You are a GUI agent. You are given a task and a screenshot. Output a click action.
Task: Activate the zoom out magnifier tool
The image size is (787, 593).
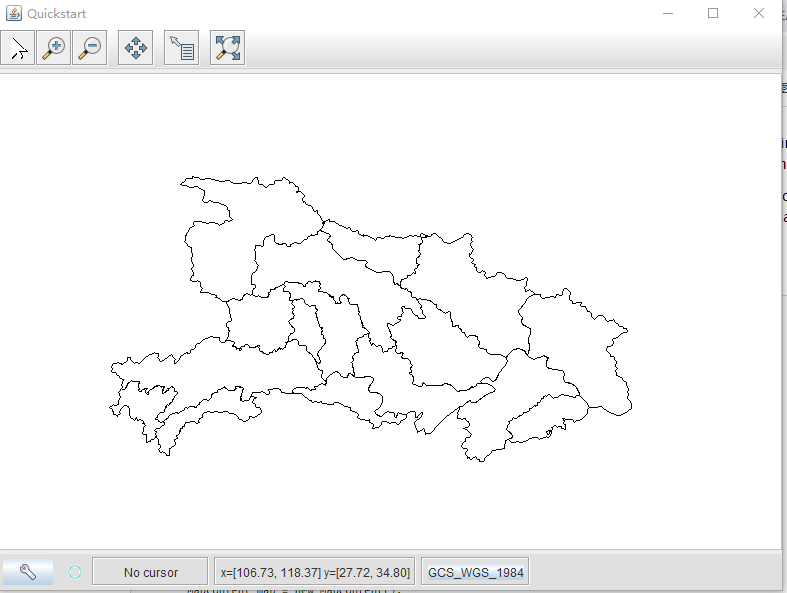tap(90, 48)
